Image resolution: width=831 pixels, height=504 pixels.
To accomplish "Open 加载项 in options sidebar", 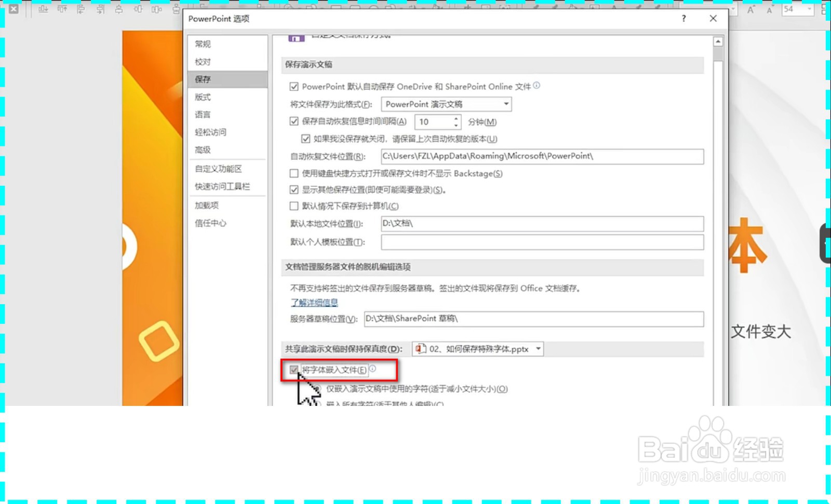I will point(227,206).
